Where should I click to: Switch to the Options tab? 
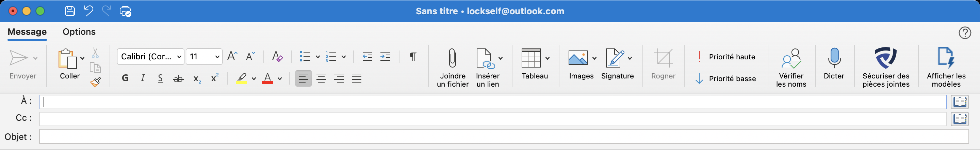[x=79, y=32]
